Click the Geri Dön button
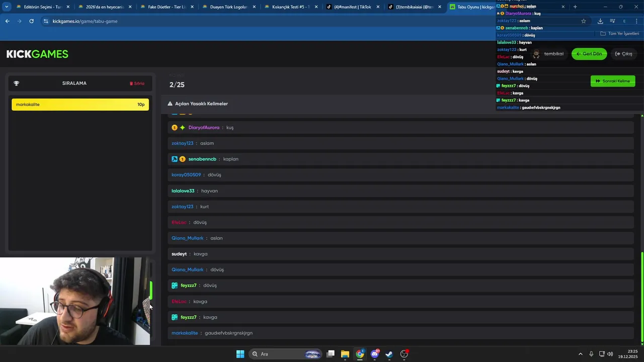 tap(589, 54)
